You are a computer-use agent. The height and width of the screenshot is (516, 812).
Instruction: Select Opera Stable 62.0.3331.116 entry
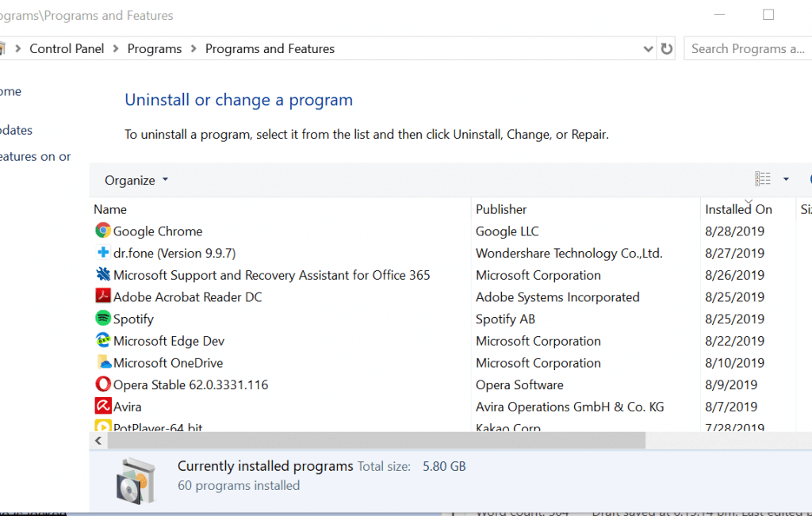(x=190, y=385)
